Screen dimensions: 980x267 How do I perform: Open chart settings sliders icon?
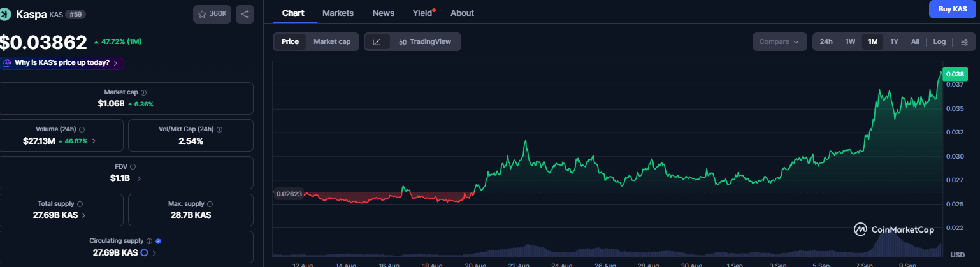click(x=964, y=41)
